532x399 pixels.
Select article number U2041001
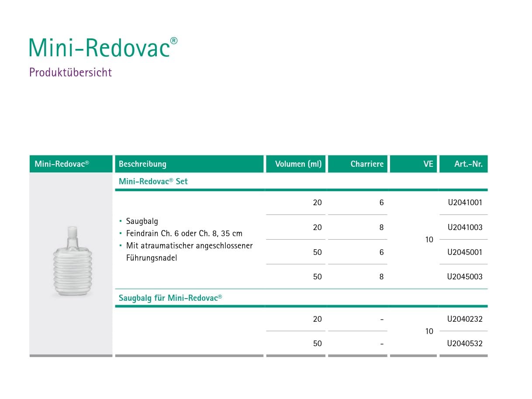pyautogui.click(x=465, y=203)
